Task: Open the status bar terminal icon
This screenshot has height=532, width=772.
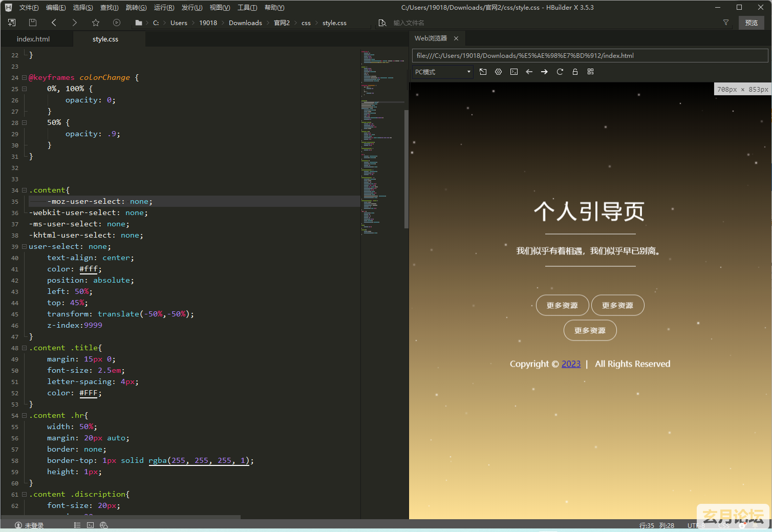Action: (91, 525)
